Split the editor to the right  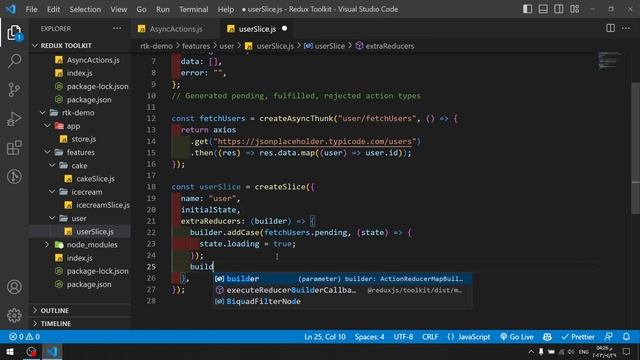610,28
